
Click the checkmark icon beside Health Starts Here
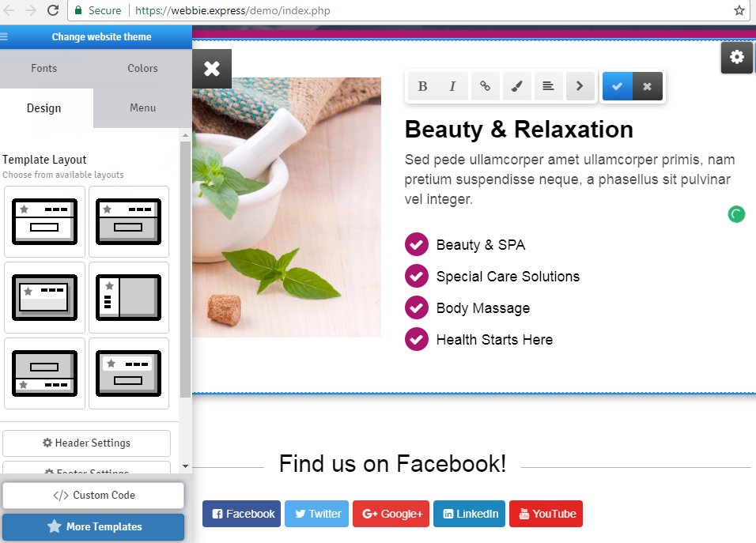tap(417, 339)
